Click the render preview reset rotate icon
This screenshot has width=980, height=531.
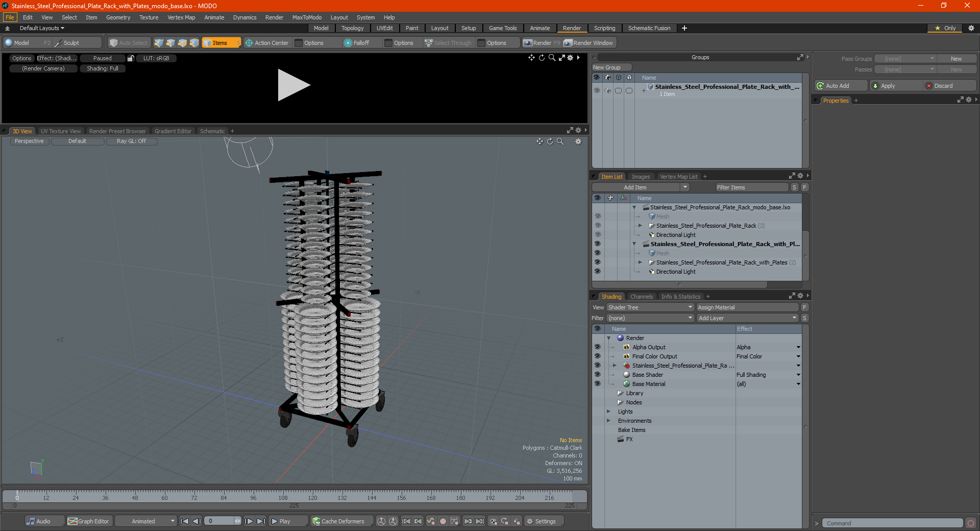pos(542,58)
